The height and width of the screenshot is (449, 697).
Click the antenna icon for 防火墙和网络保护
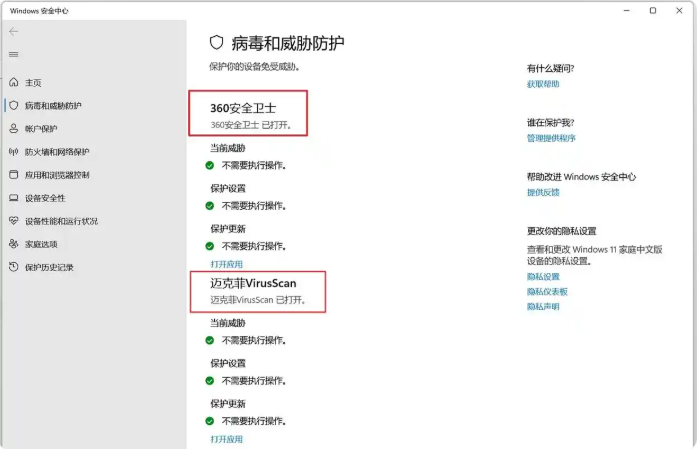(x=14, y=152)
